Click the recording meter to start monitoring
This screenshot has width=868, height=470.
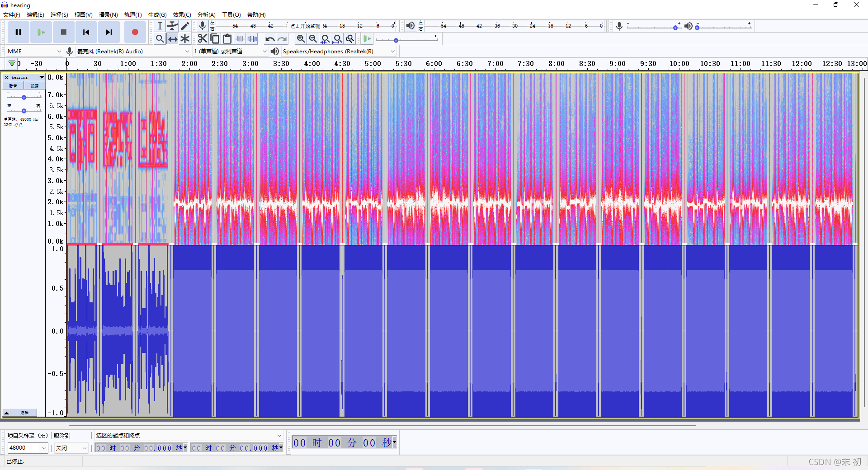[x=305, y=26]
